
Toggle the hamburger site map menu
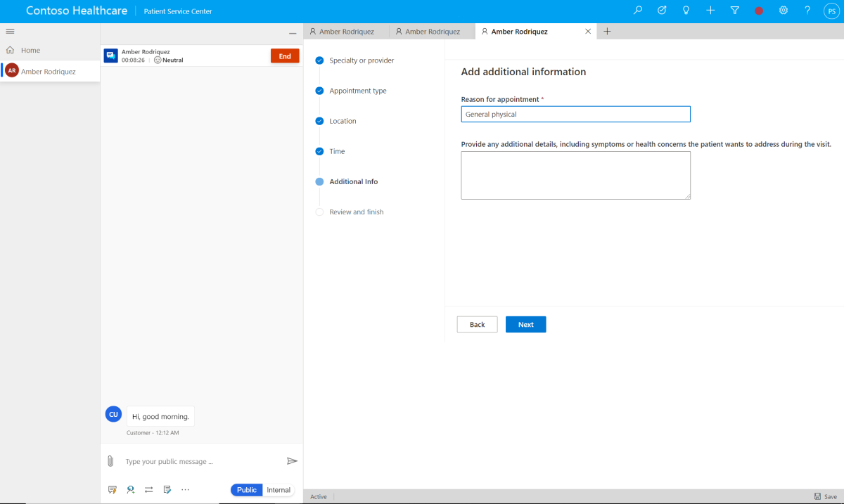(x=10, y=31)
